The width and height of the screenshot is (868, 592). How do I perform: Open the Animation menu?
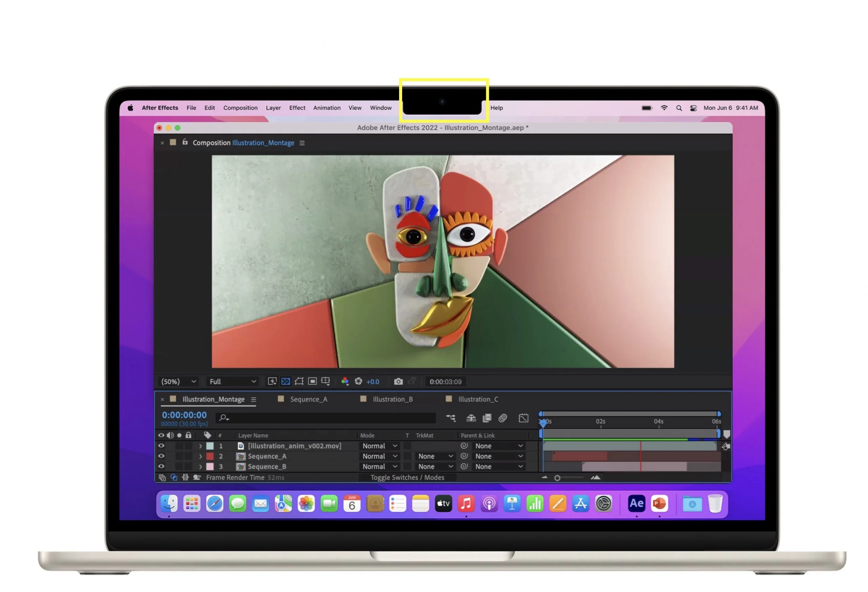tap(327, 108)
